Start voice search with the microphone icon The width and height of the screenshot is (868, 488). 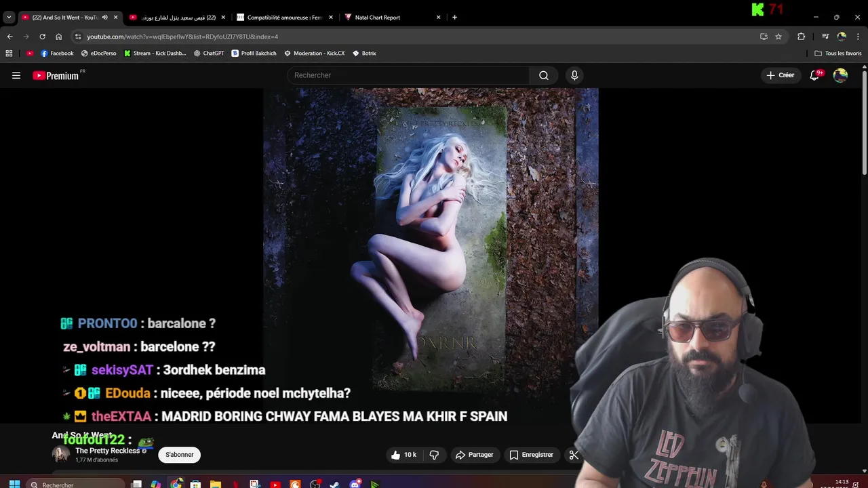[574, 75]
